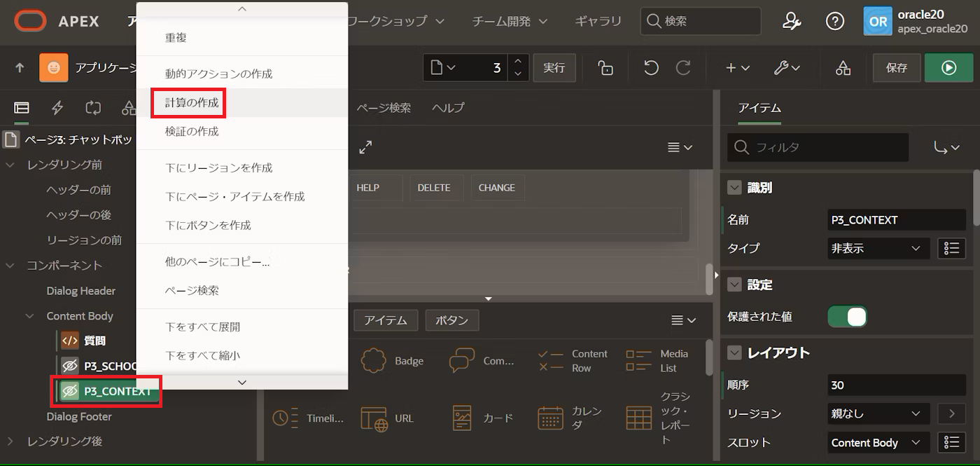Go up with the arrow icon
Screen dimensions: 980x466
(20, 68)
